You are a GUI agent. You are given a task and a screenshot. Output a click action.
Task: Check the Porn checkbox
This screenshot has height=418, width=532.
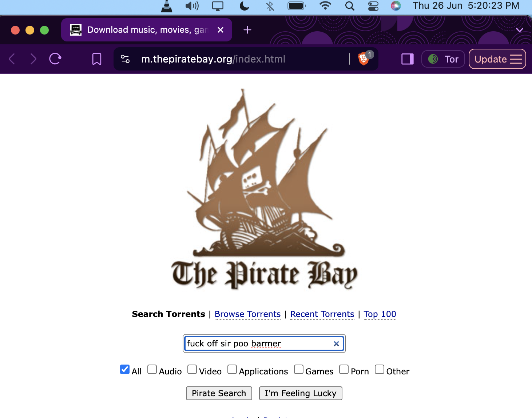(x=344, y=369)
